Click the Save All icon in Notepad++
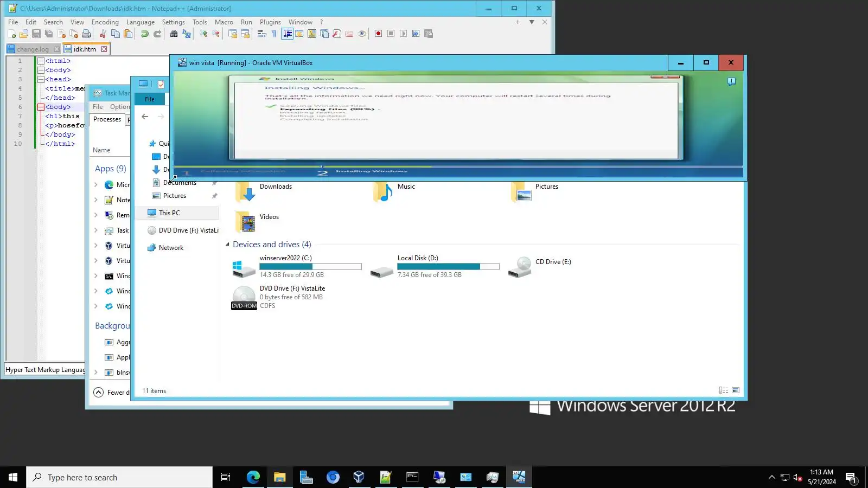 [x=49, y=34]
